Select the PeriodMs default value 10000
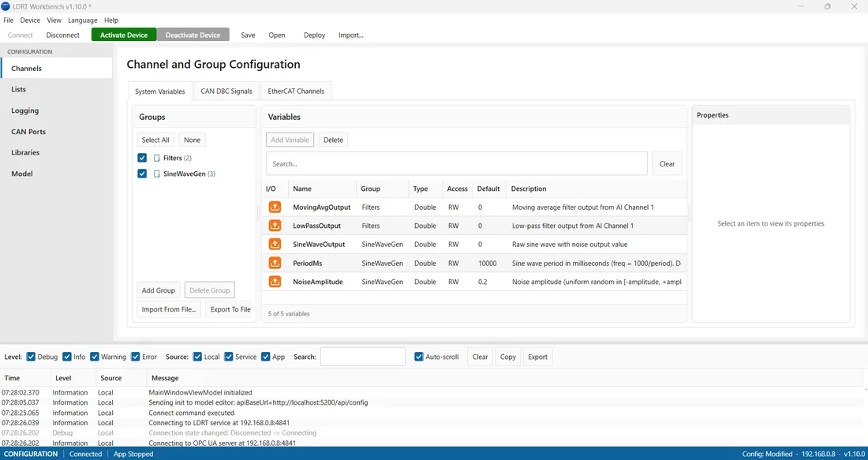 (488, 264)
